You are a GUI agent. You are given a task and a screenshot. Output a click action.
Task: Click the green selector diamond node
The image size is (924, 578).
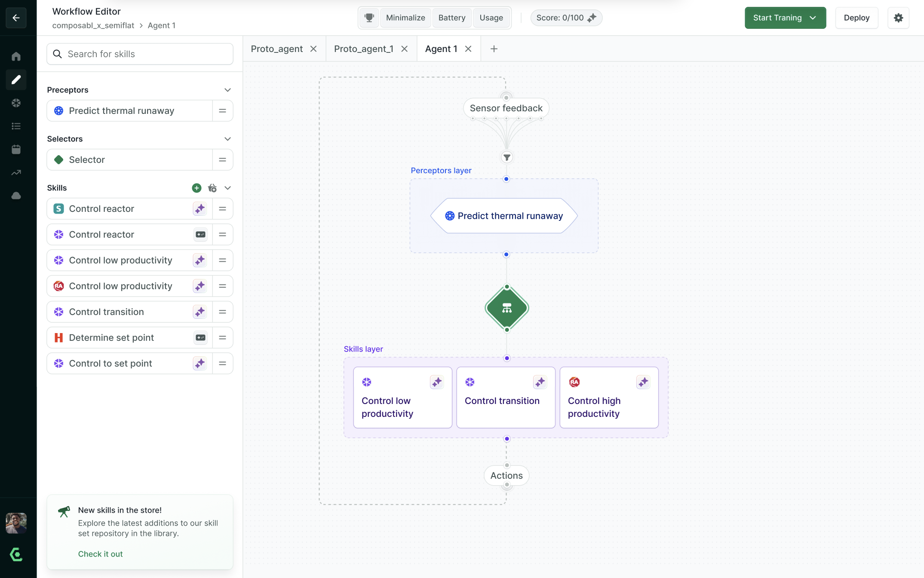pyautogui.click(x=507, y=308)
